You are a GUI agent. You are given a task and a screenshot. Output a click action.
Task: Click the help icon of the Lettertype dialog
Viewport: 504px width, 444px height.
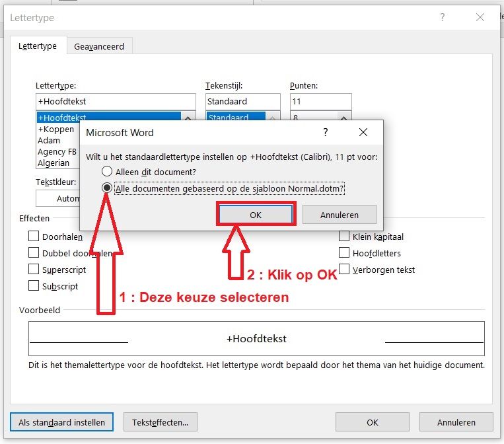tap(443, 17)
